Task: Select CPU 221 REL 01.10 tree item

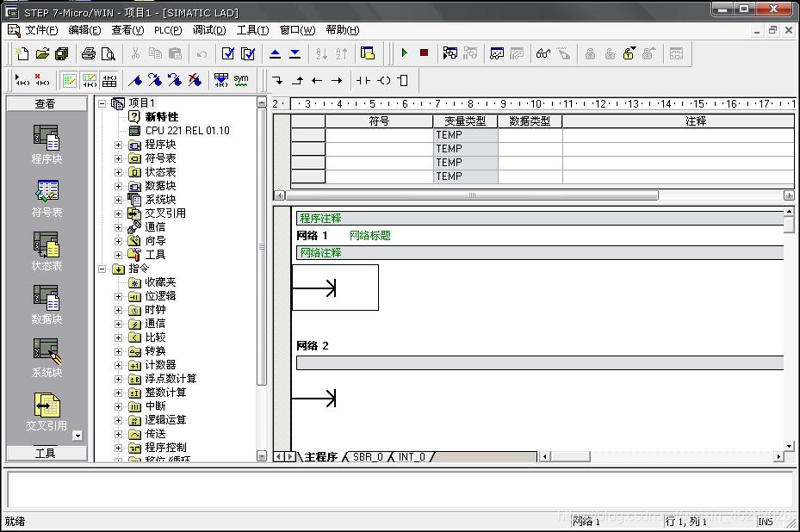Action: (187, 131)
